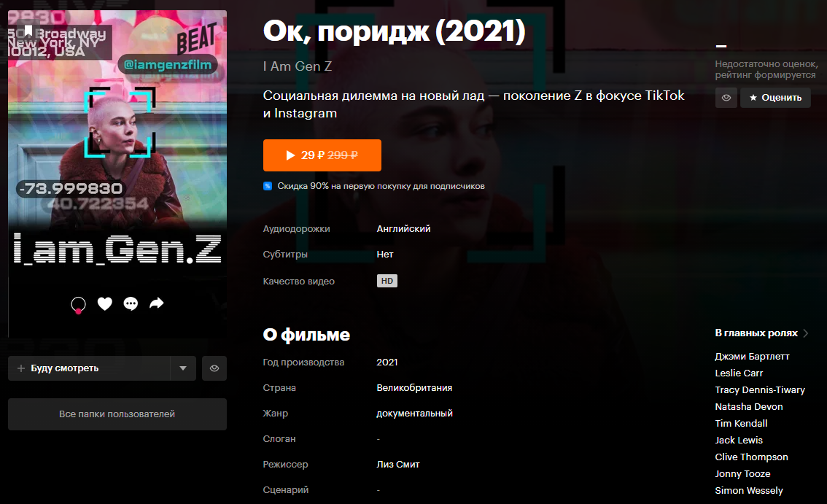Expand the В главных ролях cast list
827x504 pixels.
761,333
